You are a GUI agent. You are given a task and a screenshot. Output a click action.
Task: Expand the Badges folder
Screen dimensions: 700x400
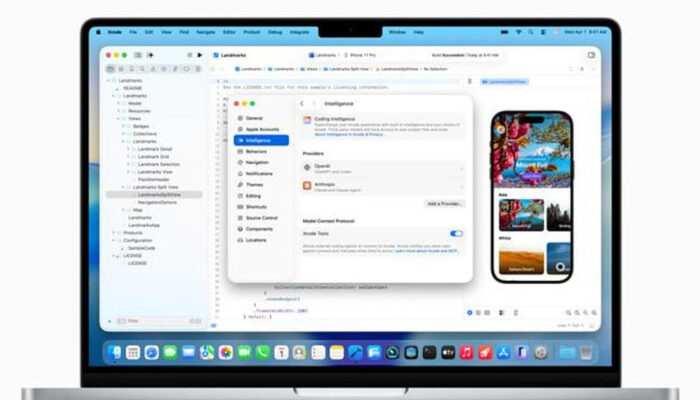pos(124,126)
